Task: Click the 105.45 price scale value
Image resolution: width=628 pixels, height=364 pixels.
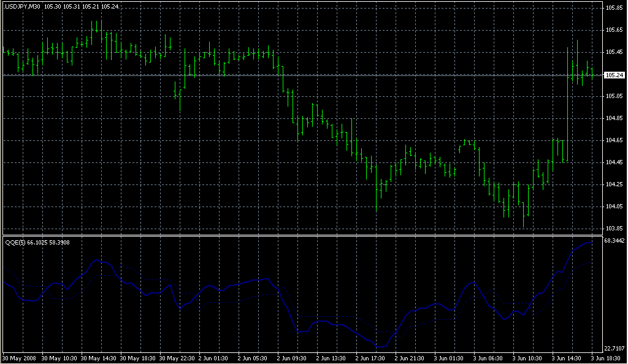Action: coord(613,52)
